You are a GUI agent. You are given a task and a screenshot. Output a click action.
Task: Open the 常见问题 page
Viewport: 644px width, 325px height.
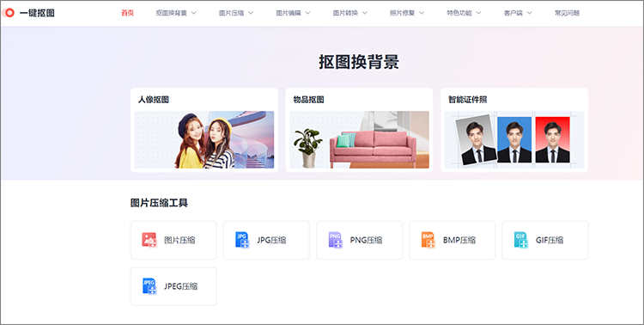click(567, 13)
